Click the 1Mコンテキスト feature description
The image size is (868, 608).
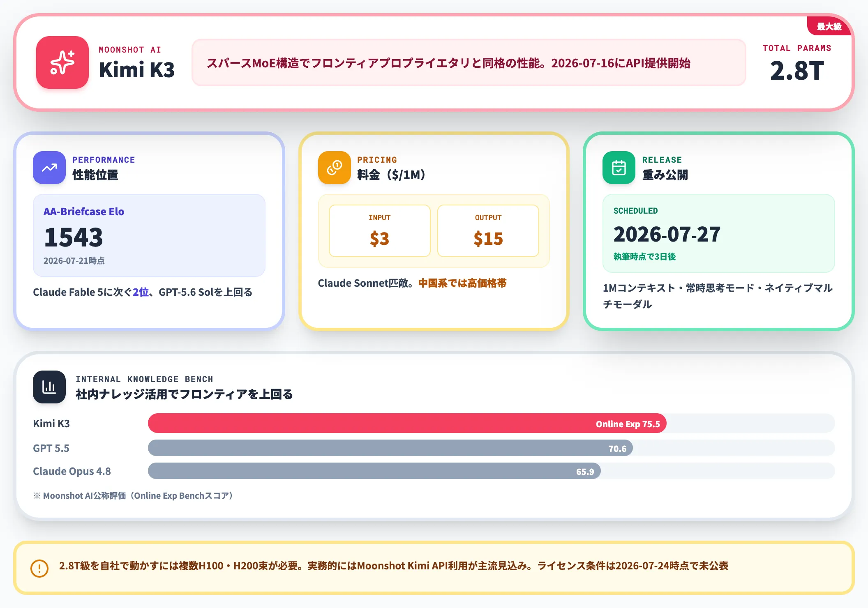point(718,296)
